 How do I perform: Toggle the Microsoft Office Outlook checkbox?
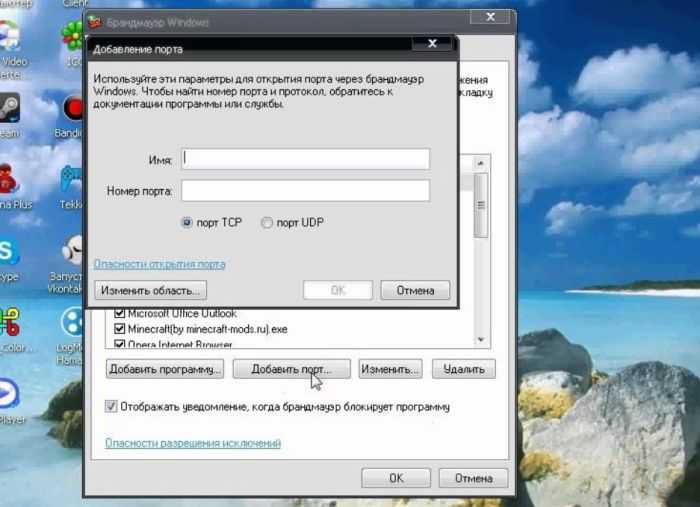click(119, 313)
